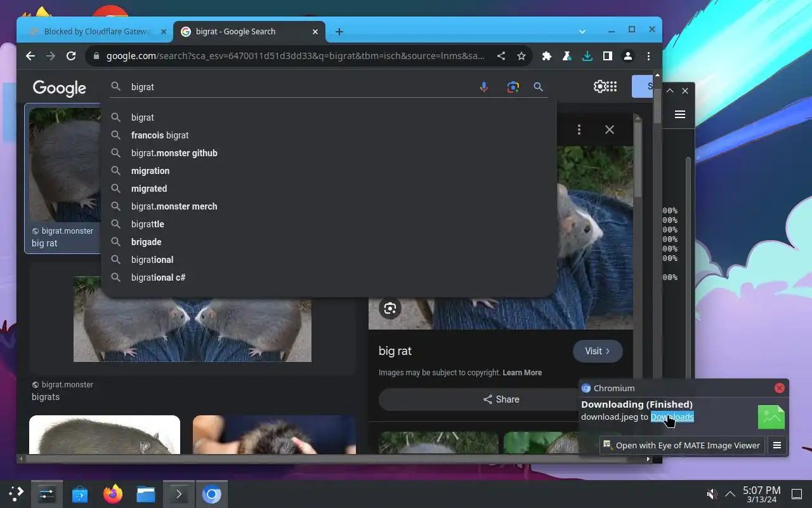Select the 'bigrattle' suggestion

click(x=328, y=224)
